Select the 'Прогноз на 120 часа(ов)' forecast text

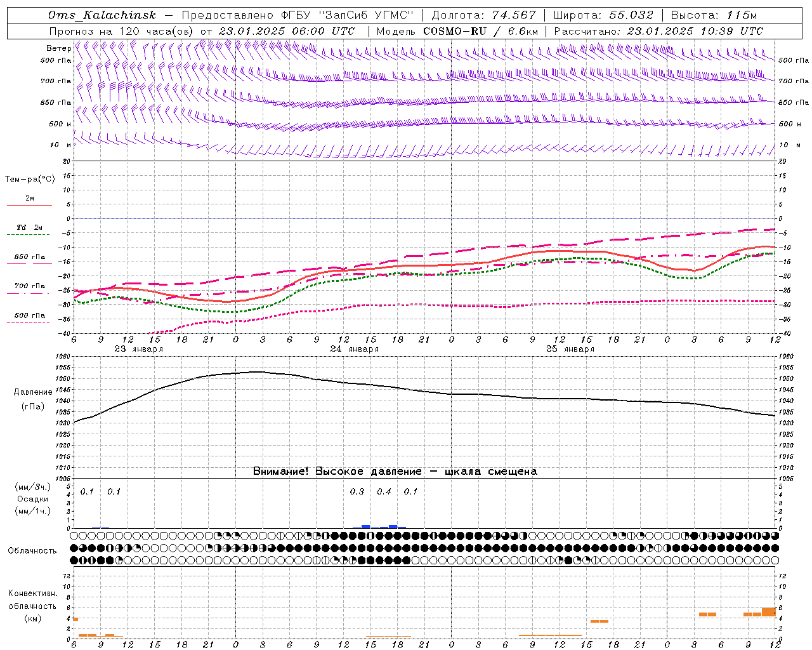point(122,31)
